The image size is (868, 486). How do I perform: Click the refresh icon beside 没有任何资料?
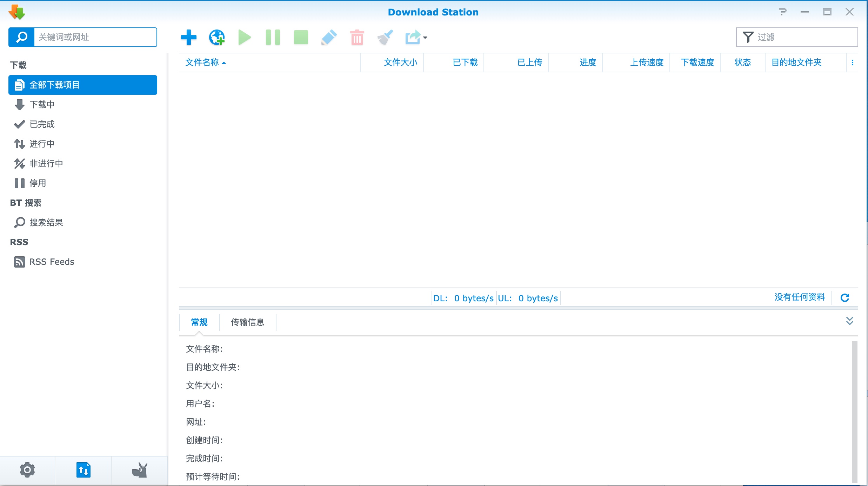point(845,298)
